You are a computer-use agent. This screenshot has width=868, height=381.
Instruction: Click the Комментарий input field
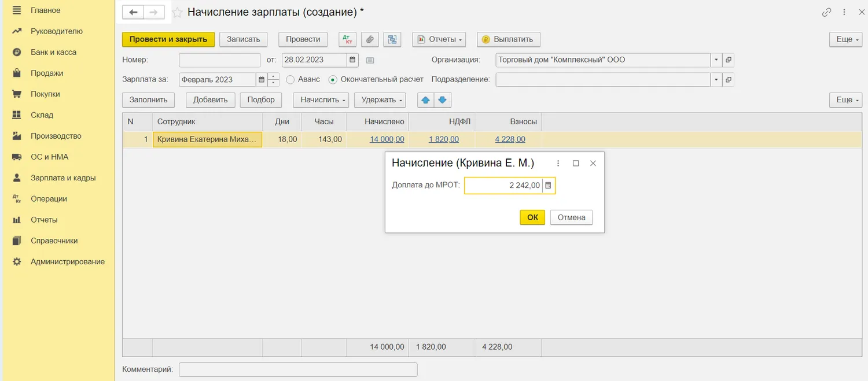(x=298, y=369)
